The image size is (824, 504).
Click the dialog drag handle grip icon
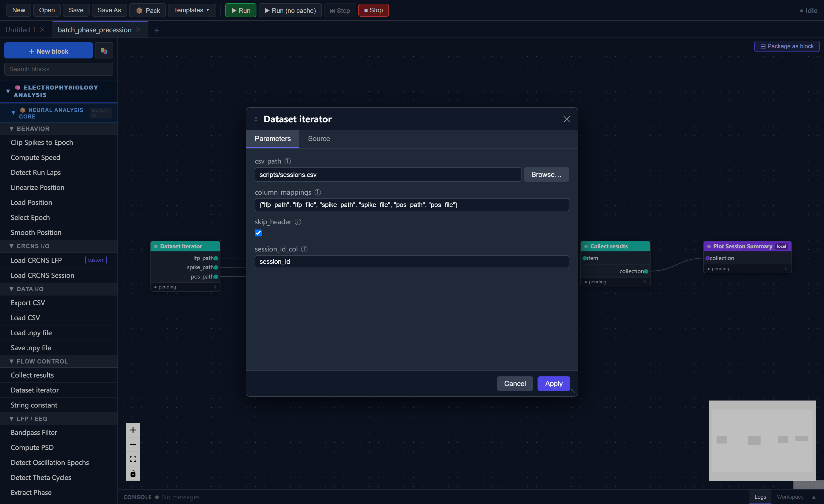[x=256, y=119]
